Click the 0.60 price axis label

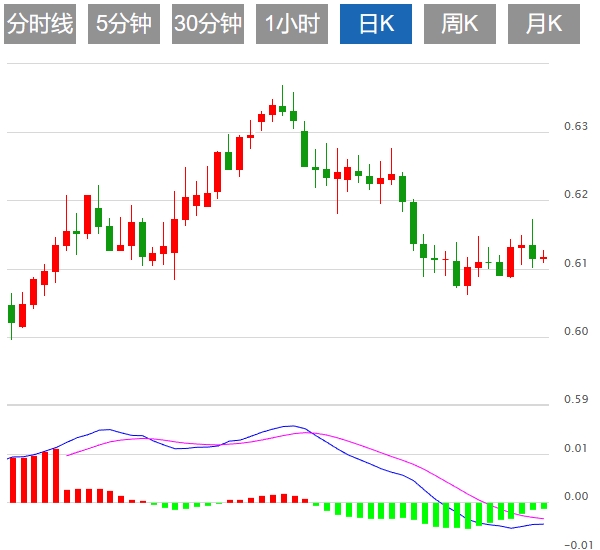(x=576, y=331)
